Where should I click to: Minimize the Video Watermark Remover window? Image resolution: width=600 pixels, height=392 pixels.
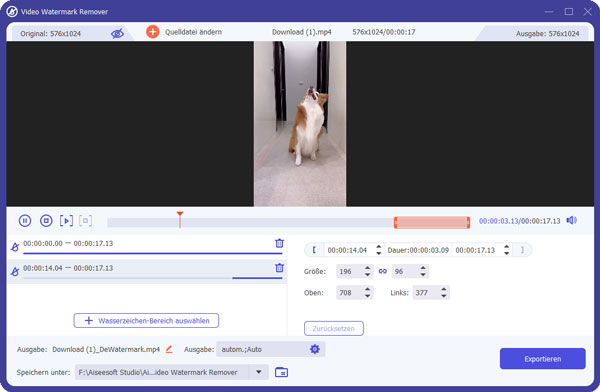[x=549, y=11]
